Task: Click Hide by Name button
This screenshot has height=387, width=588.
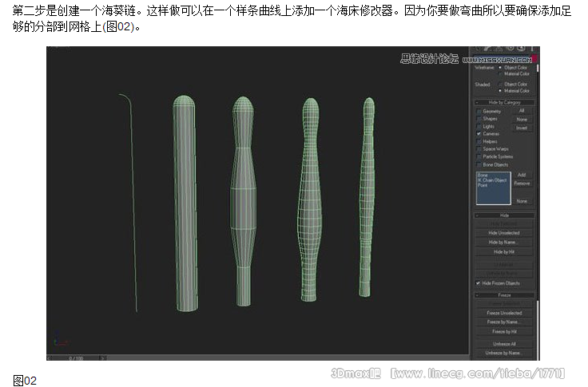Action: tap(504, 243)
